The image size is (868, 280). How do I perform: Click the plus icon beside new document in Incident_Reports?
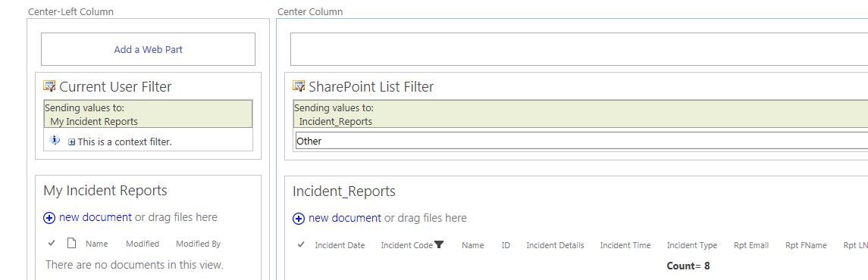[299, 219]
